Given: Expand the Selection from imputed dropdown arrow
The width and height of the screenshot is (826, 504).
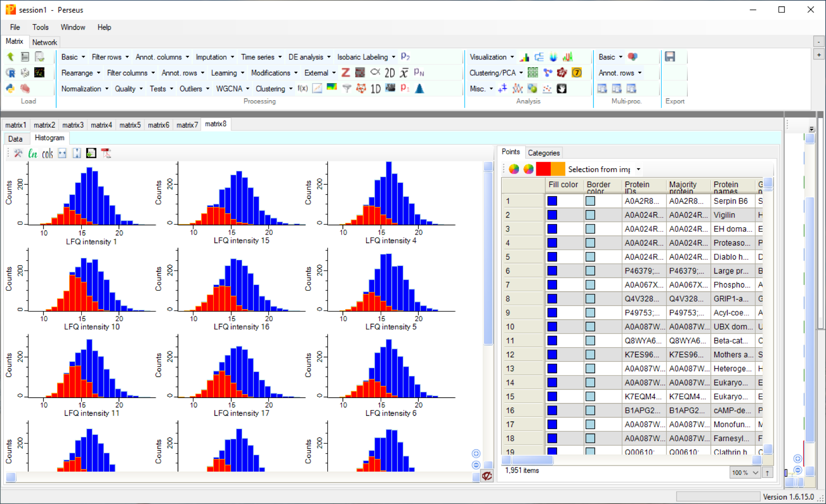Looking at the screenshot, I should click(638, 169).
